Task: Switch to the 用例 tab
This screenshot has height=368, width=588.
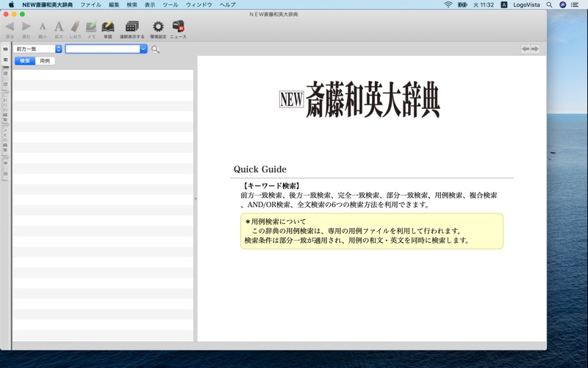Action: 45,61
